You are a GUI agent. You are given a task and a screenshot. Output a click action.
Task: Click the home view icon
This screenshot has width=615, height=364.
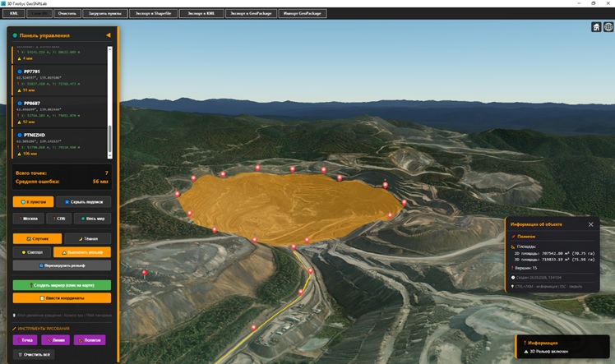(x=596, y=27)
